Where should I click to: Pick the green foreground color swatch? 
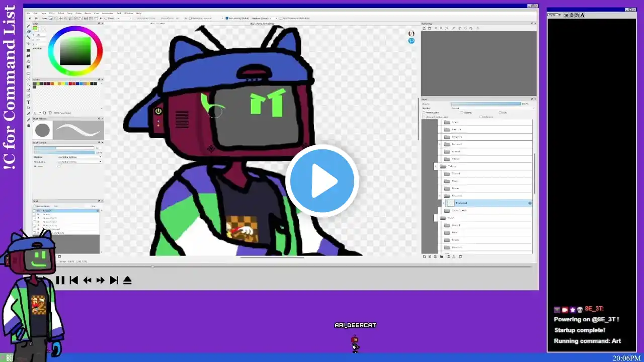click(36, 29)
